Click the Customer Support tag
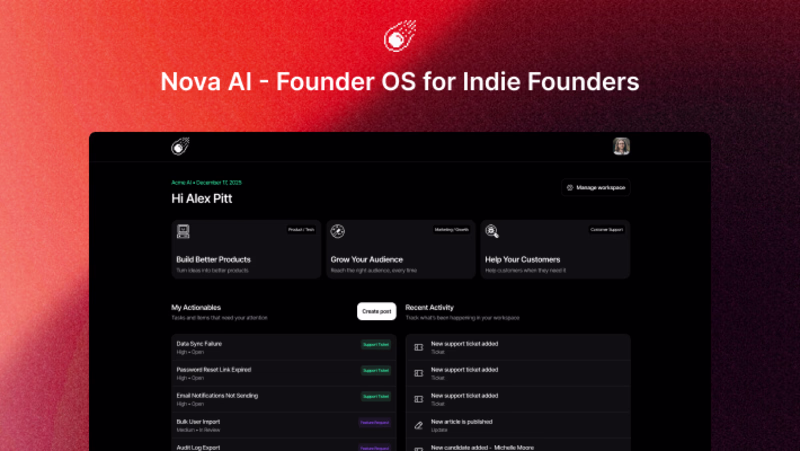The height and width of the screenshot is (451, 800). pos(607,229)
